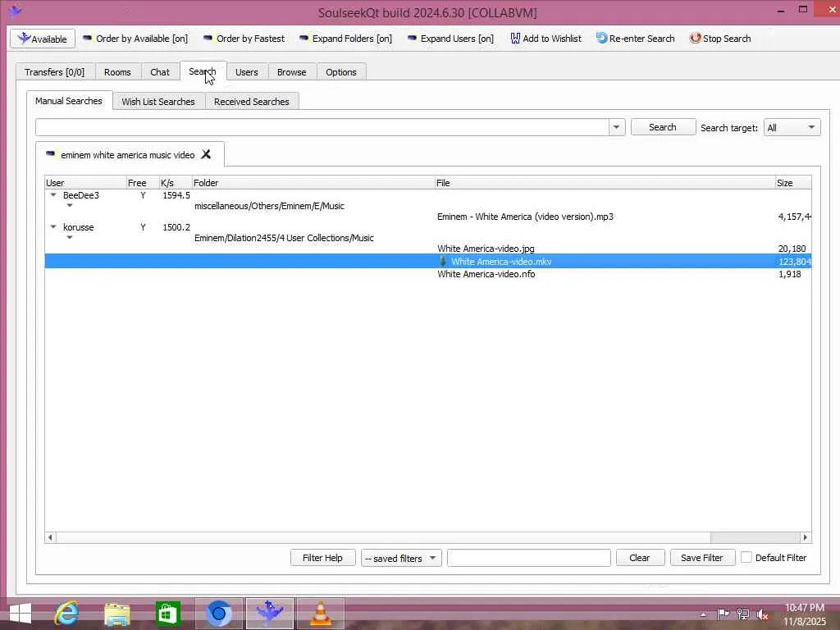Select White America-video.jpg file
This screenshot has width=840, height=630.
486,249
